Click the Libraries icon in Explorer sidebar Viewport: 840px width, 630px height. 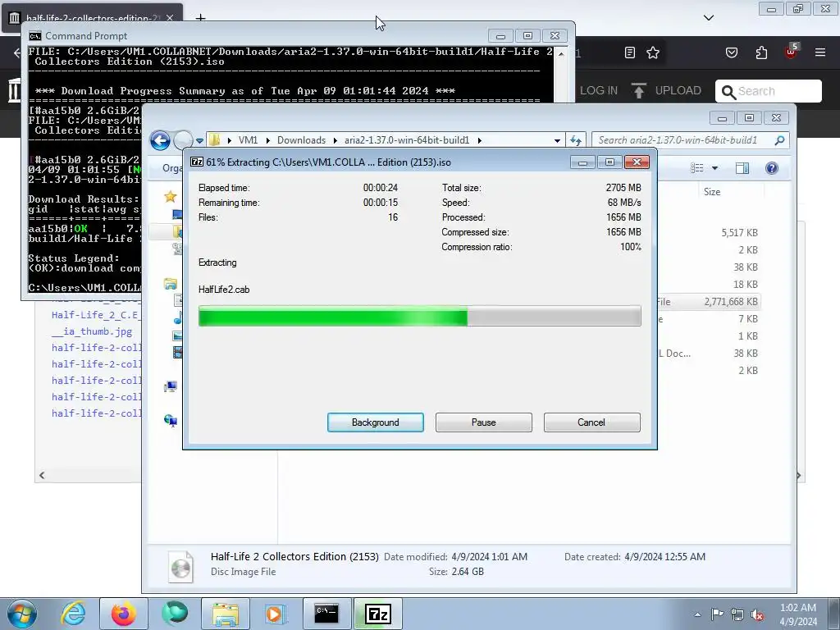[171, 284]
